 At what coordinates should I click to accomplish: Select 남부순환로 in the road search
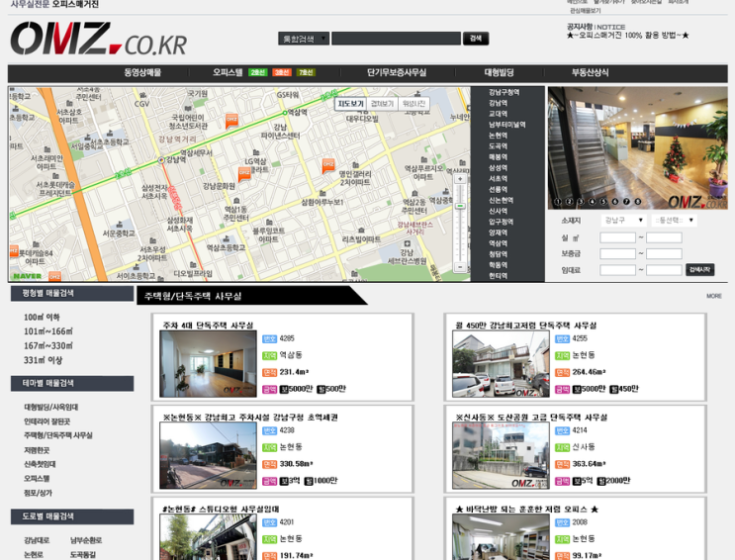click(86, 540)
